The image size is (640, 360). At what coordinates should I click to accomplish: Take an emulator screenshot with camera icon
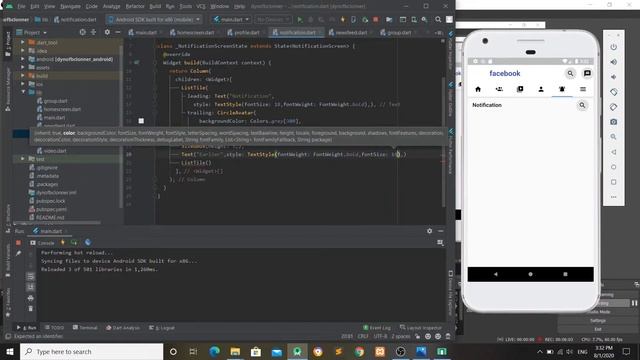point(613,122)
